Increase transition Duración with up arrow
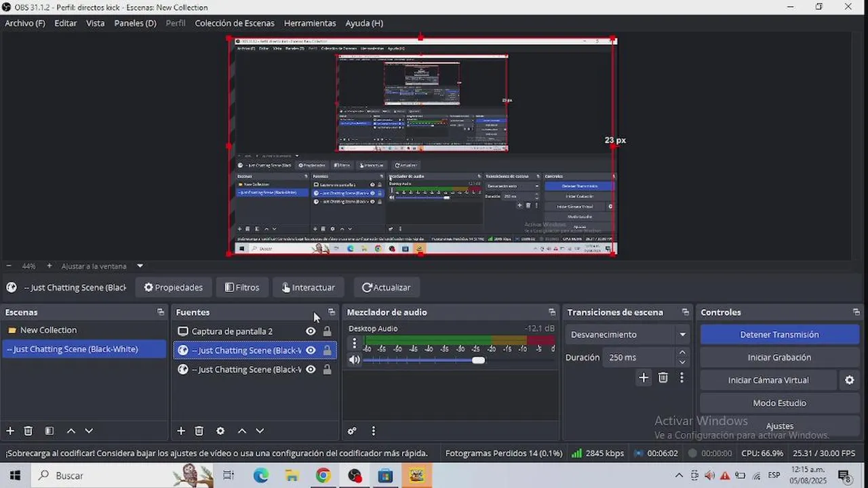The height and width of the screenshot is (488, 868). [x=682, y=352]
